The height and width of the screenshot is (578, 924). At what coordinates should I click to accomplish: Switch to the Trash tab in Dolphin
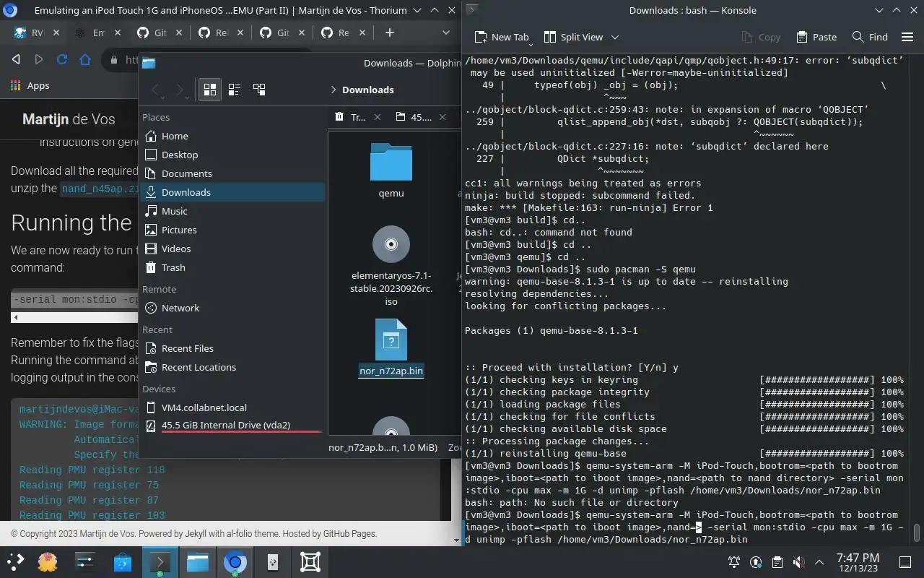351,117
